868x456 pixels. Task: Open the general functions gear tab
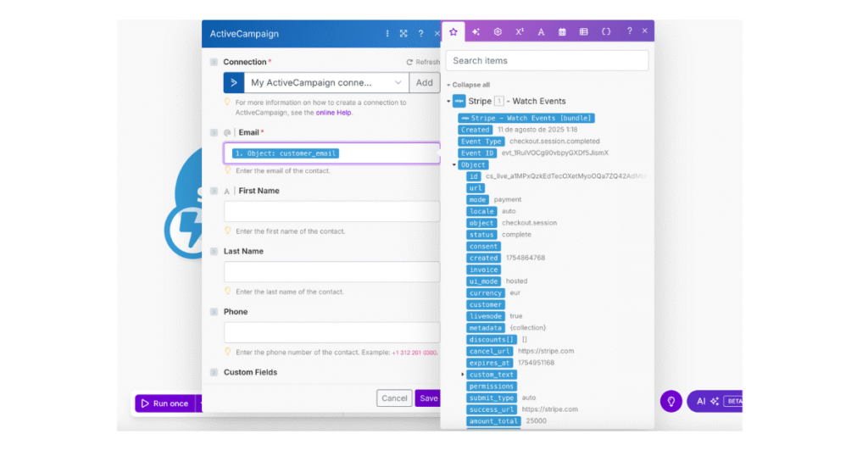click(x=498, y=31)
